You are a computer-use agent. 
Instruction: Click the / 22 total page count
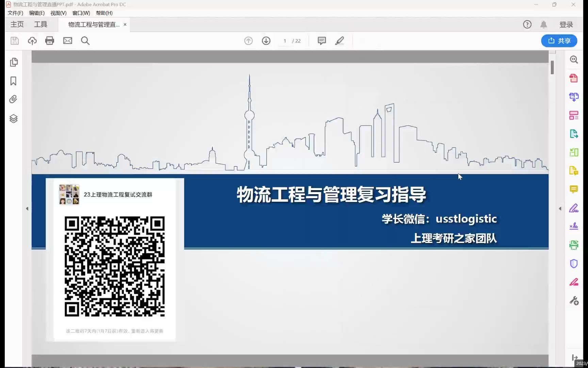296,41
